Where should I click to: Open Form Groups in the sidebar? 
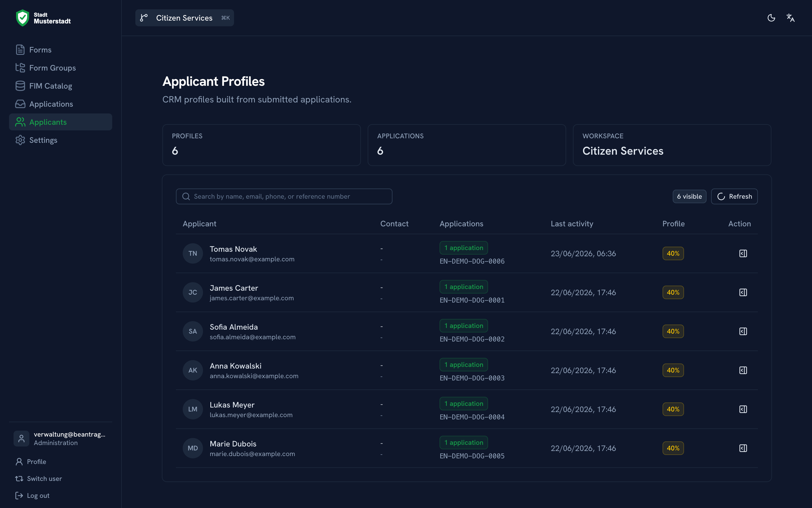pyautogui.click(x=60, y=68)
